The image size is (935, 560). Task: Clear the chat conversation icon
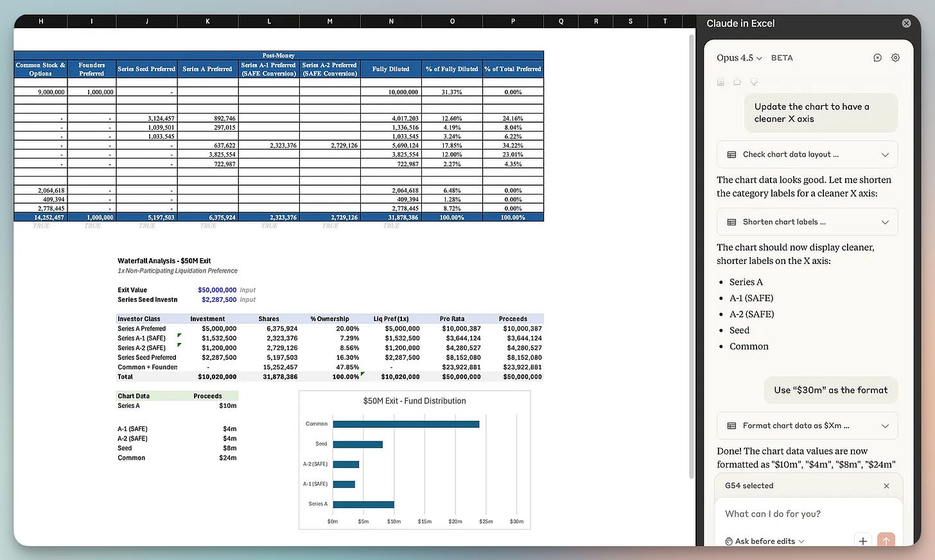pyautogui.click(x=877, y=58)
